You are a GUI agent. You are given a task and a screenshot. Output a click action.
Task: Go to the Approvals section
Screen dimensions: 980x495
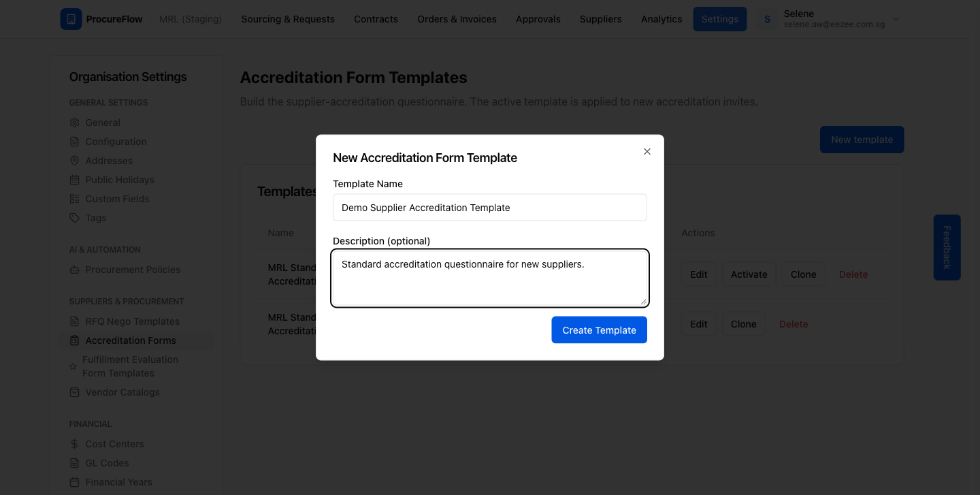(538, 19)
